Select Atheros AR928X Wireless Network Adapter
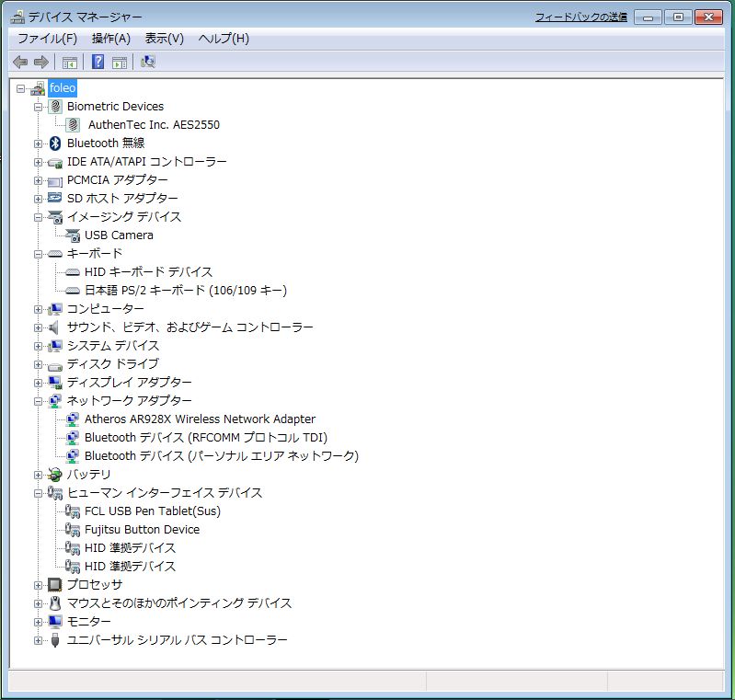735x700 pixels. [200, 419]
